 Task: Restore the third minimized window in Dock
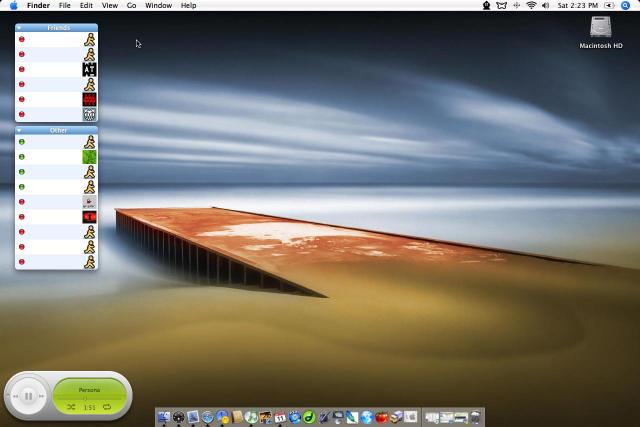click(x=461, y=417)
